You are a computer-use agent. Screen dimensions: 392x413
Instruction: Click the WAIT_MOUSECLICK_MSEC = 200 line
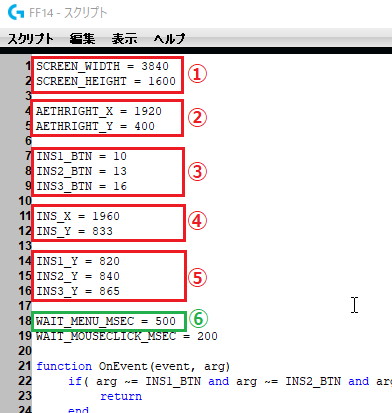click(127, 336)
